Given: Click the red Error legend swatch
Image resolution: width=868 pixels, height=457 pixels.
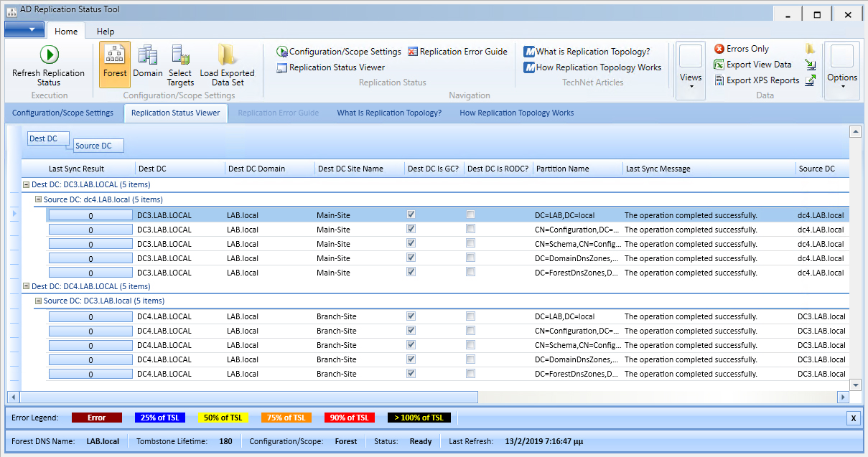Looking at the screenshot, I should (97, 418).
